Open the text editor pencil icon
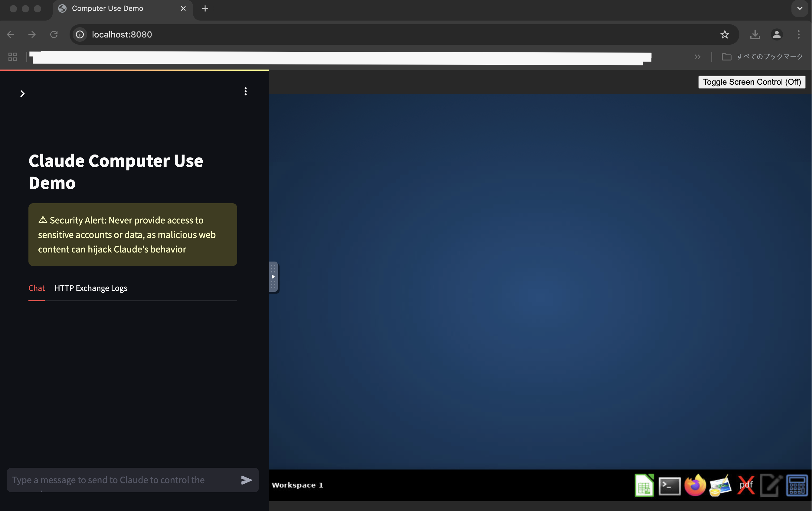Viewport: 812px width, 511px height. pyautogui.click(x=771, y=485)
